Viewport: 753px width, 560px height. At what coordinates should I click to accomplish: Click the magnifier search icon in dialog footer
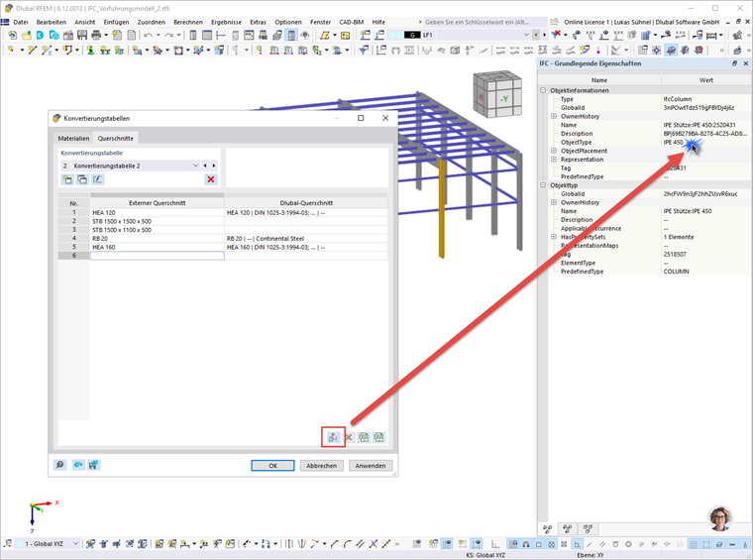[x=59, y=465]
